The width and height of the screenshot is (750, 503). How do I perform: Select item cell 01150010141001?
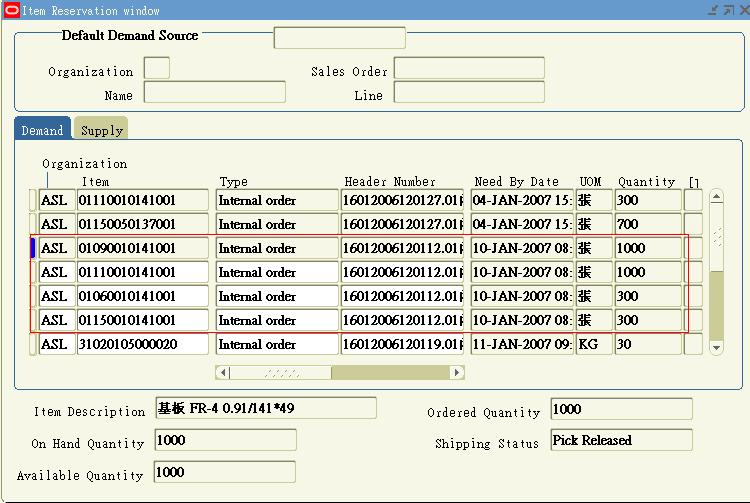(143, 320)
